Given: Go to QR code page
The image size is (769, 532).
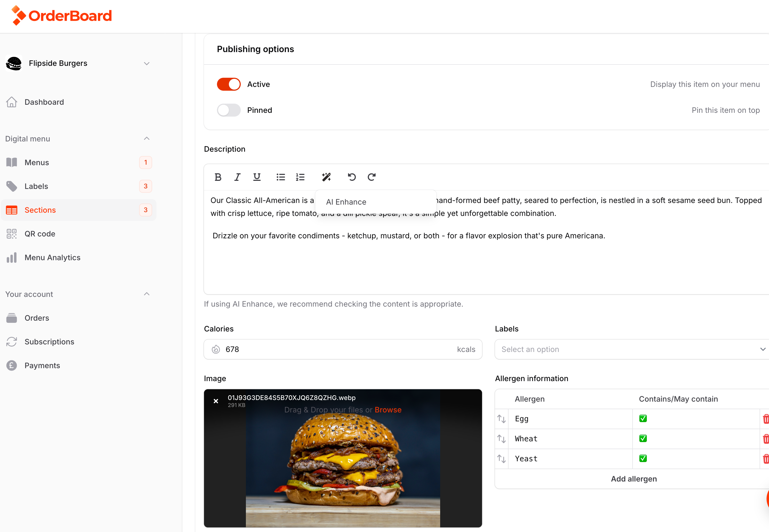Looking at the screenshot, I should (x=40, y=234).
